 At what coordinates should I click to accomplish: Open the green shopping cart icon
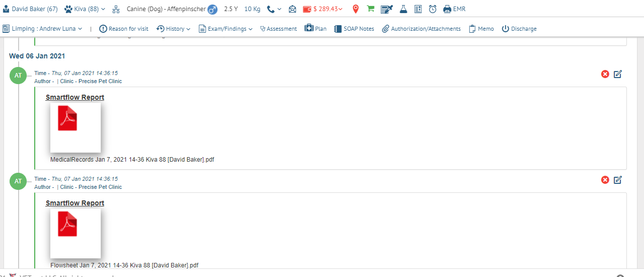(371, 9)
